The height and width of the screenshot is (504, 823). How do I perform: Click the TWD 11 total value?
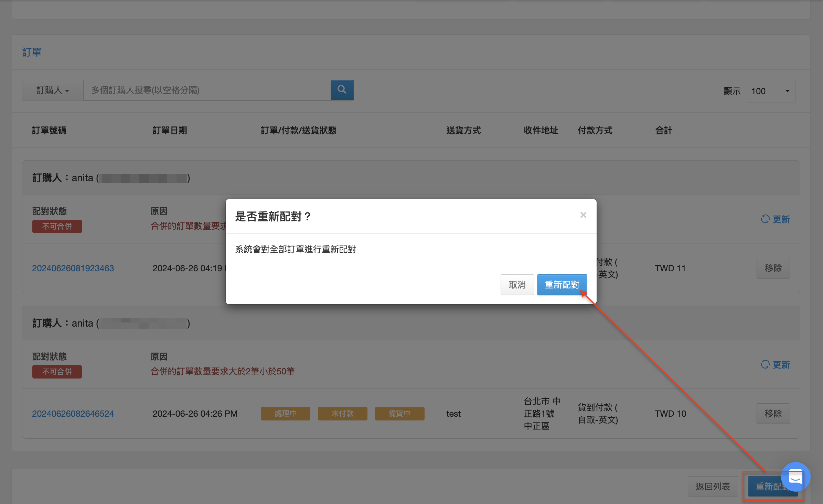tap(670, 268)
